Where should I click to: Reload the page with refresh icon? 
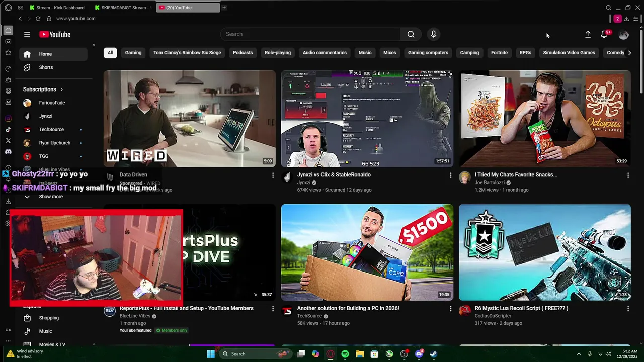(x=38, y=19)
